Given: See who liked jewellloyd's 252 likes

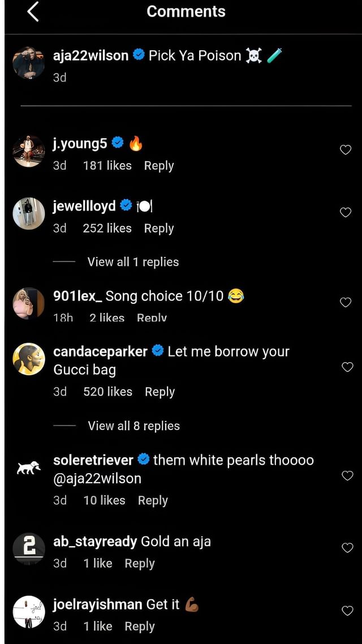Looking at the screenshot, I should pos(107,228).
